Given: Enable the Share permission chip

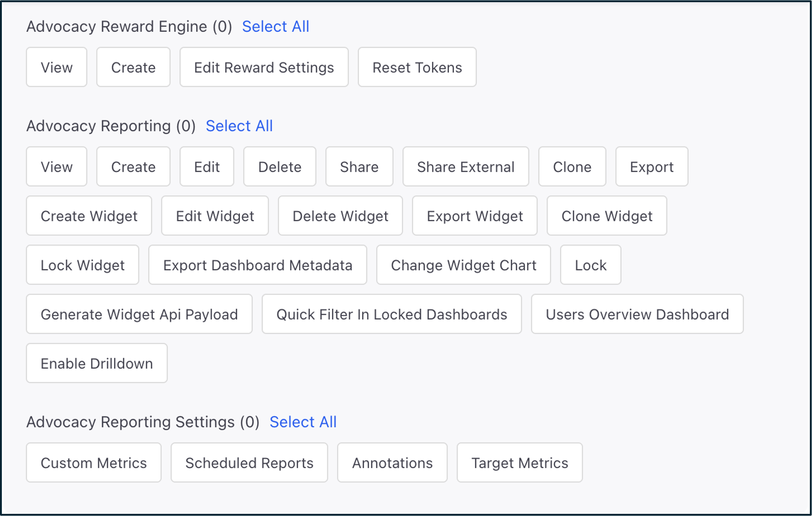Looking at the screenshot, I should [x=359, y=166].
